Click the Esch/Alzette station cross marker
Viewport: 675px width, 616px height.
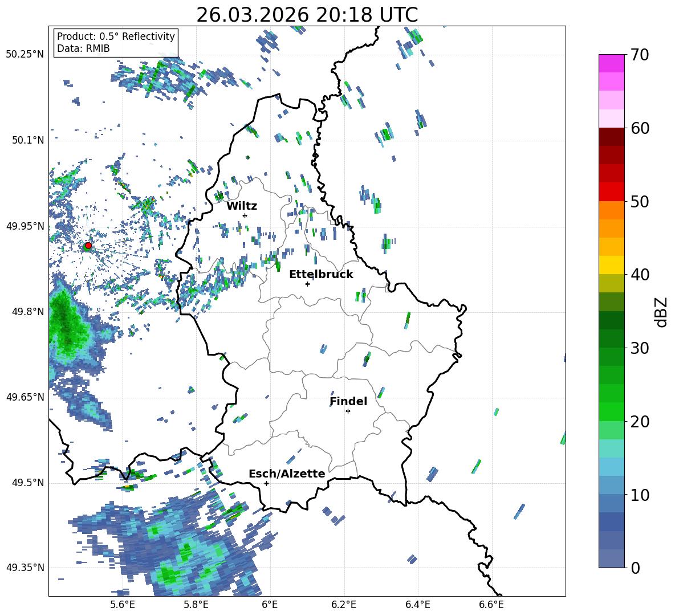(x=266, y=483)
